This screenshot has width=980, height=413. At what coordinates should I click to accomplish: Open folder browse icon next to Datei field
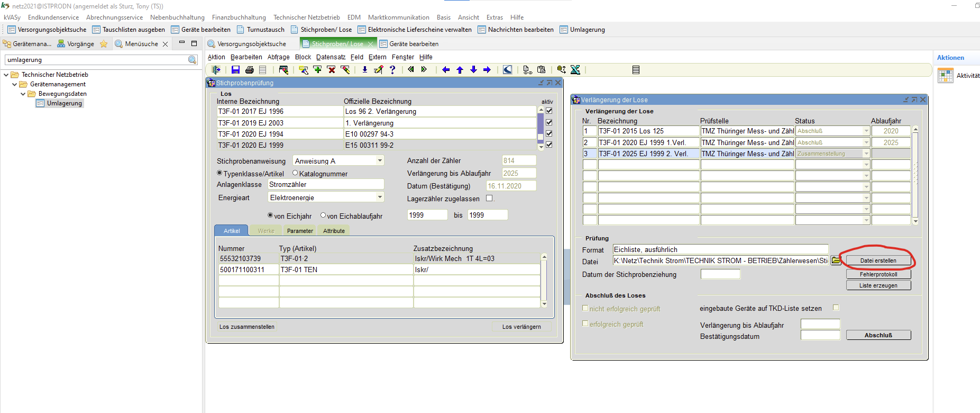(x=836, y=261)
